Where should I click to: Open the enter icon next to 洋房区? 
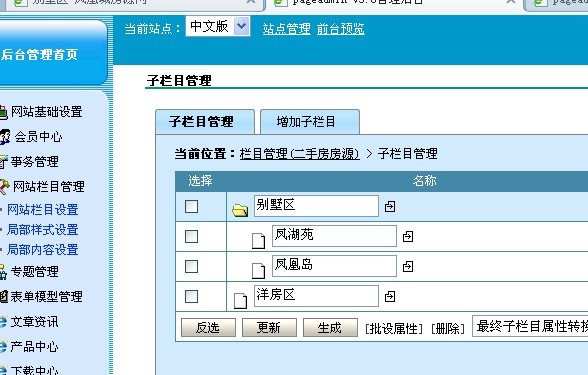(x=390, y=297)
